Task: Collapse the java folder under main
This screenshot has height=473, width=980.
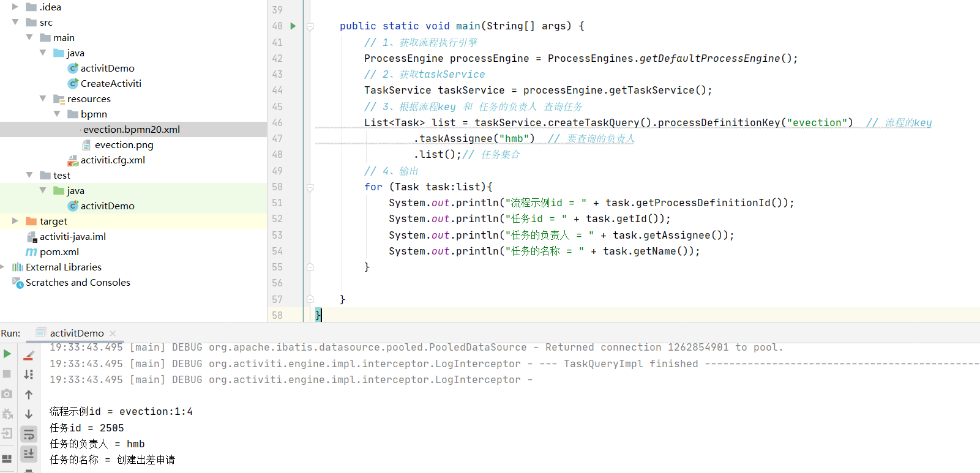Action: (x=43, y=53)
